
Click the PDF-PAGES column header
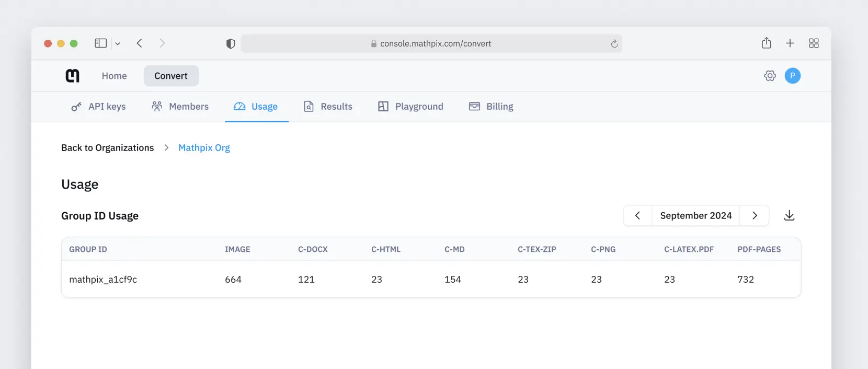pyautogui.click(x=759, y=249)
